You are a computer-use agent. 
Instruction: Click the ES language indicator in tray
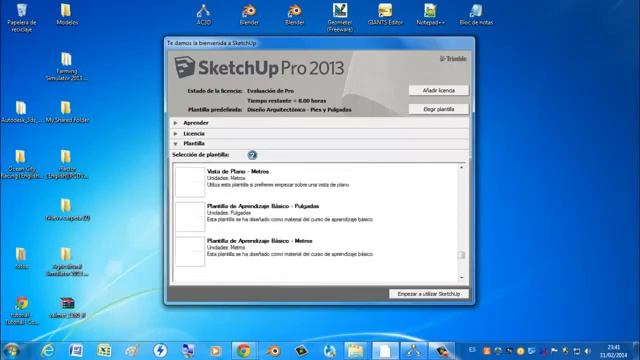coord(472,350)
